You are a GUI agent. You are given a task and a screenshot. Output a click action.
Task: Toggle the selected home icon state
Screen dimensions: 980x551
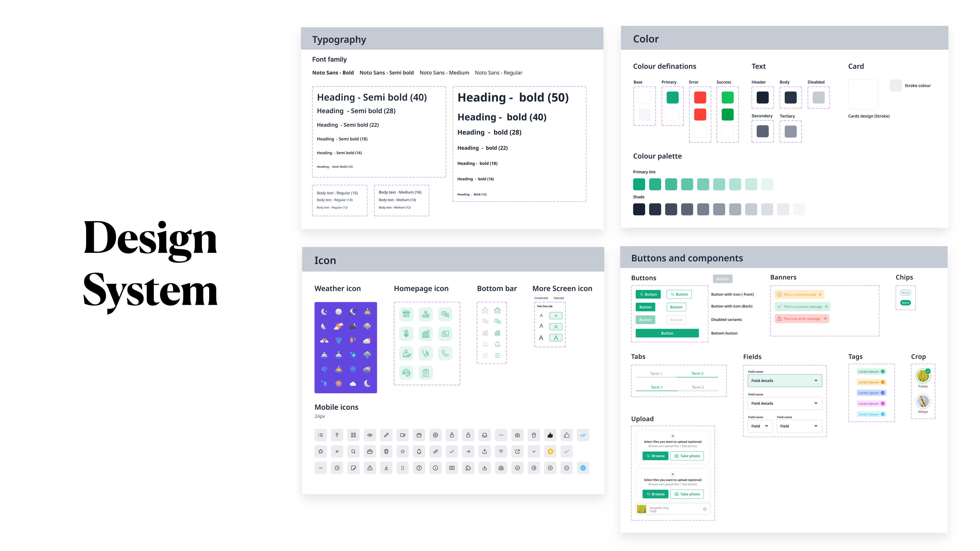click(x=497, y=310)
